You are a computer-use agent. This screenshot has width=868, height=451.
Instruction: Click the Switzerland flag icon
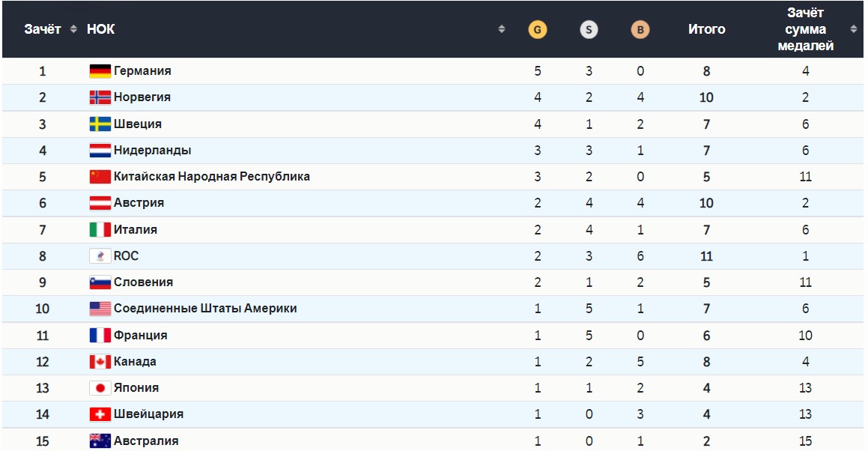coord(100,414)
